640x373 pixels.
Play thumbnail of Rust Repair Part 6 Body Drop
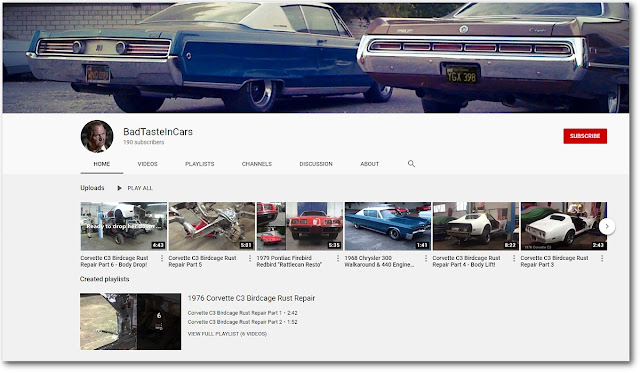[124, 226]
